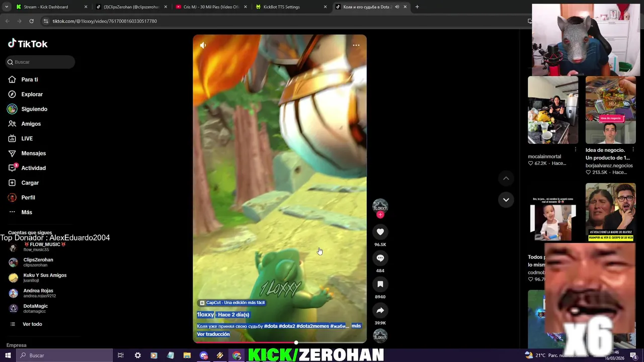Click the video progress bar handle

[296, 342]
